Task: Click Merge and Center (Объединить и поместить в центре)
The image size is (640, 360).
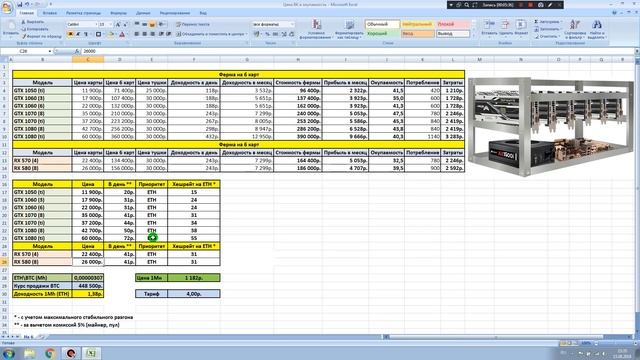Action: coord(211,34)
